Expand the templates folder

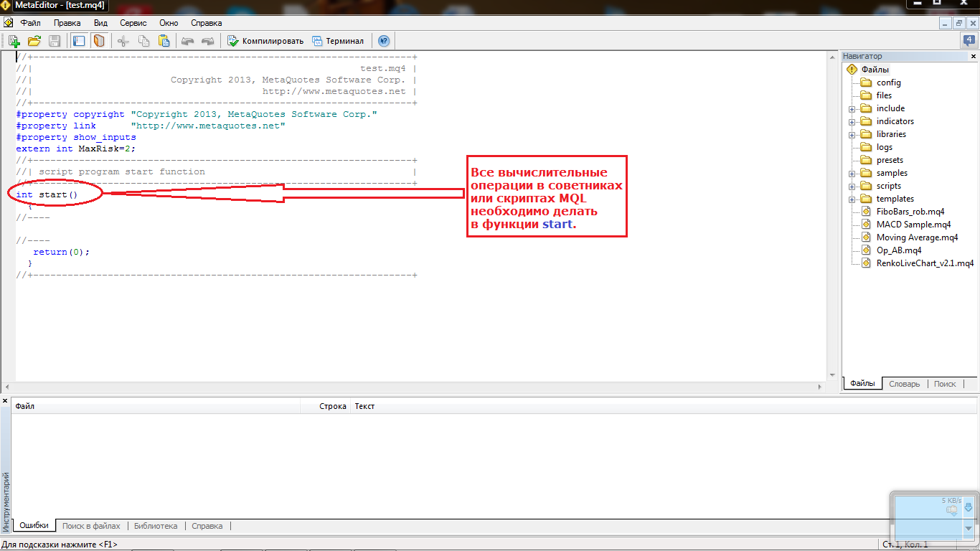click(x=852, y=199)
